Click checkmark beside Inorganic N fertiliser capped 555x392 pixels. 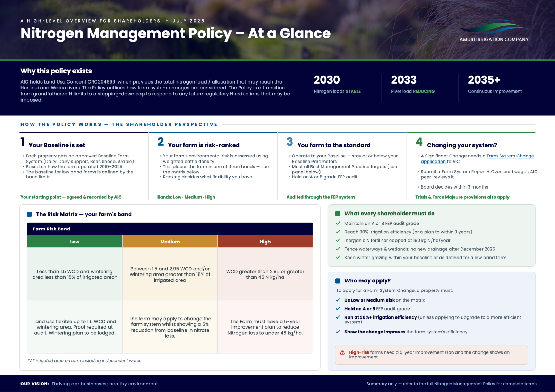(338, 240)
